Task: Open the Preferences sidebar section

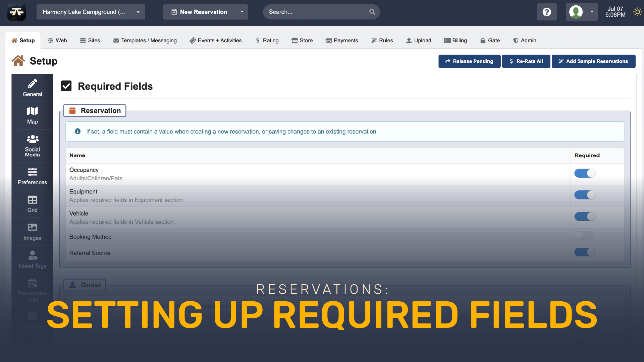Action: point(32,176)
